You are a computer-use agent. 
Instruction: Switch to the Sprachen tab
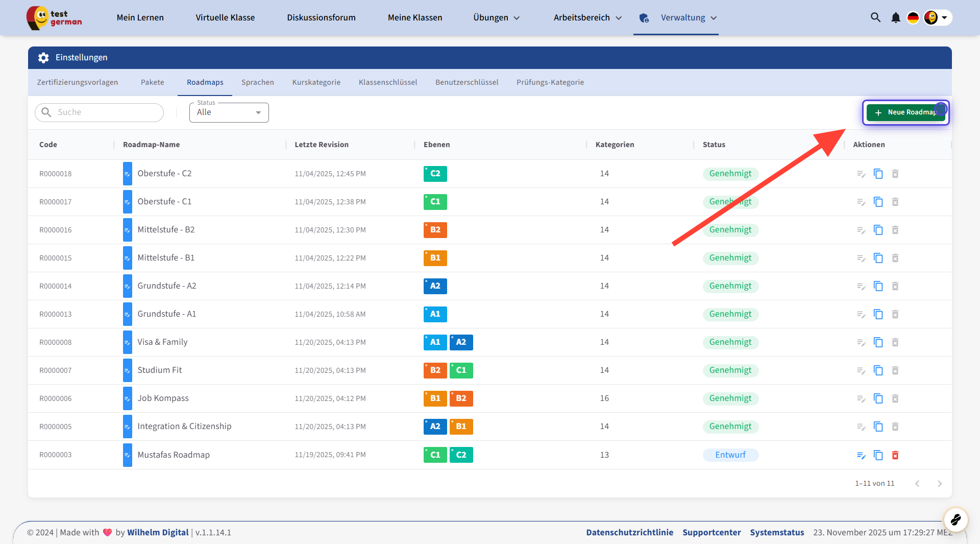pos(257,82)
